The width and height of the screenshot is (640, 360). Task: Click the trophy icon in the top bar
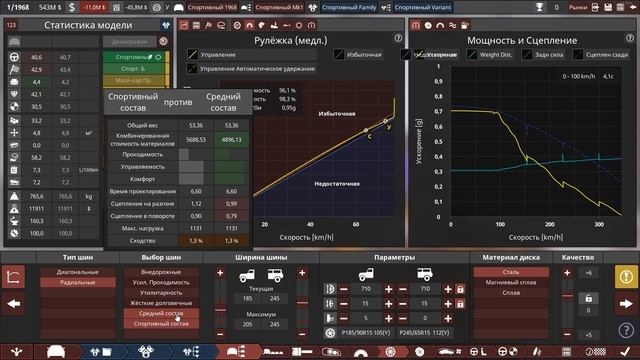[540, 7]
